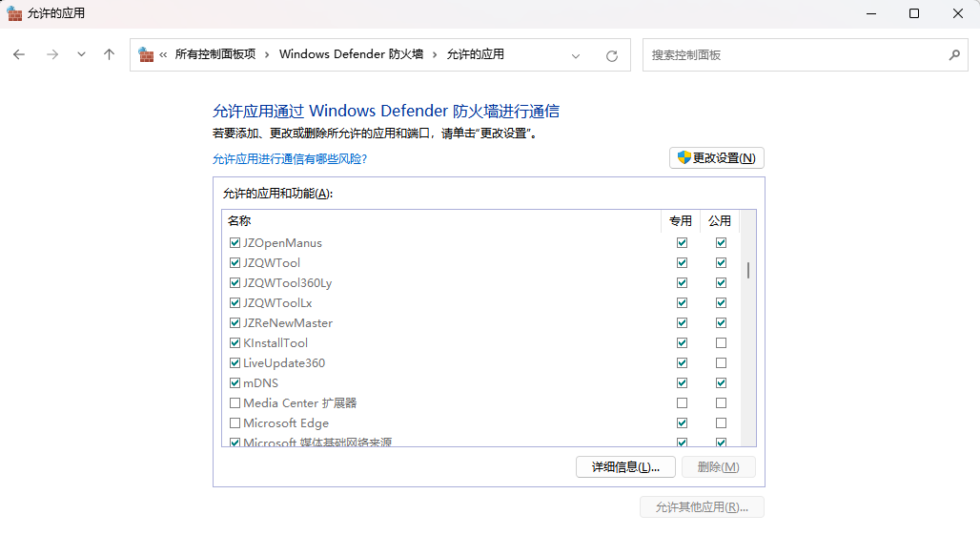This screenshot has height=556, width=980.
Task: Maximize the 允许的应用 window
Action: pyautogui.click(x=914, y=13)
